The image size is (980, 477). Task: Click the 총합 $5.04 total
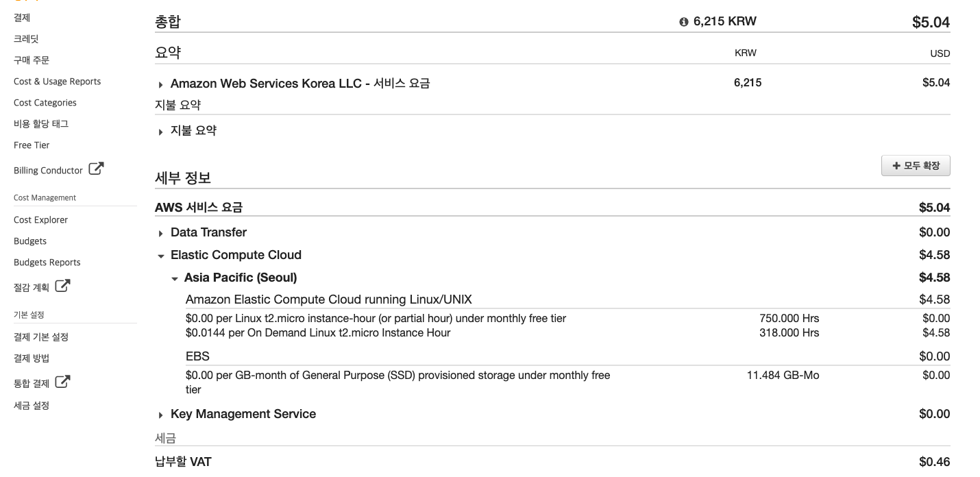pos(931,23)
